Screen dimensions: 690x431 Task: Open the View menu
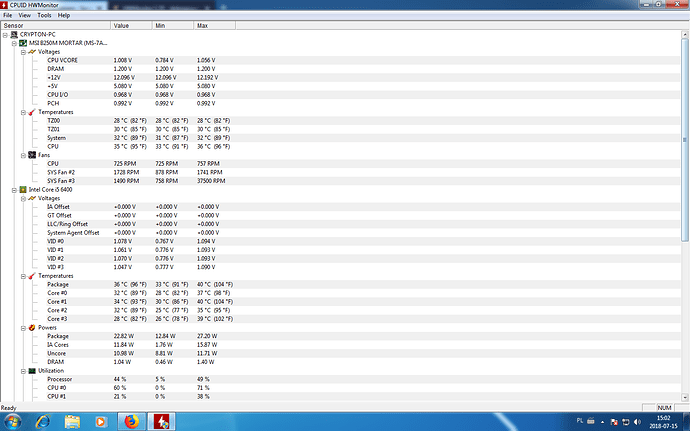tap(25, 16)
